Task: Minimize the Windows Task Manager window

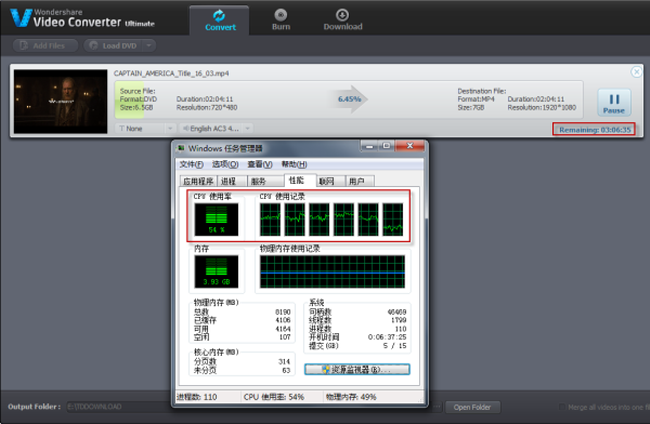Action: tap(369, 146)
